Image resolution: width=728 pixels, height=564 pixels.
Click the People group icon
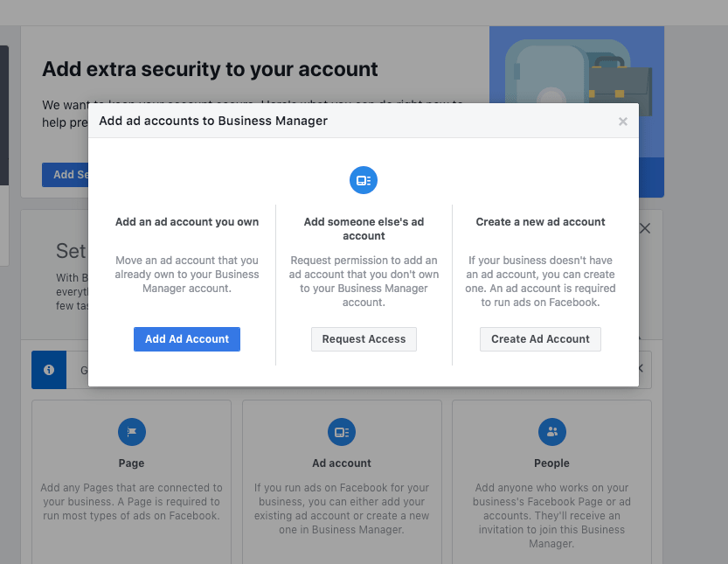coord(551,432)
